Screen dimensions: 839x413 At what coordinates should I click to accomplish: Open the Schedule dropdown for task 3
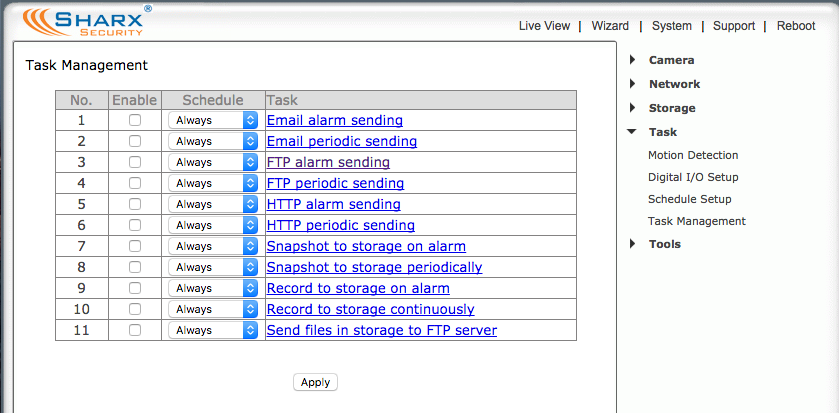tap(213, 162)
